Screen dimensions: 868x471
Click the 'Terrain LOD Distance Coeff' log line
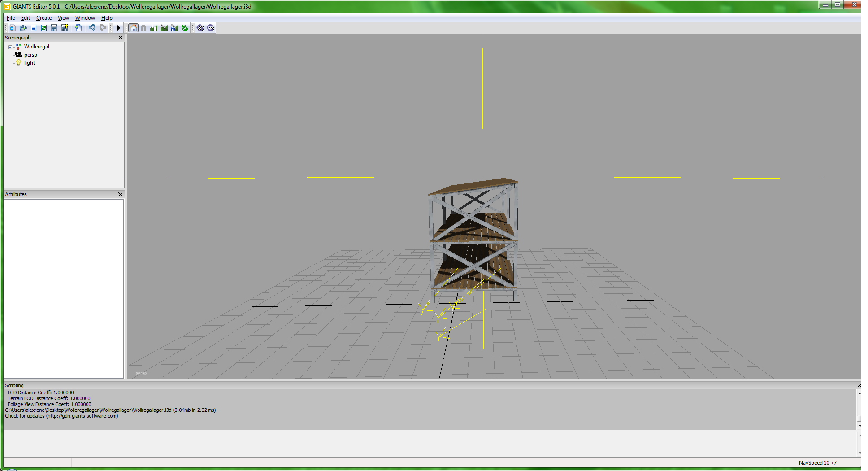[49, 398]
